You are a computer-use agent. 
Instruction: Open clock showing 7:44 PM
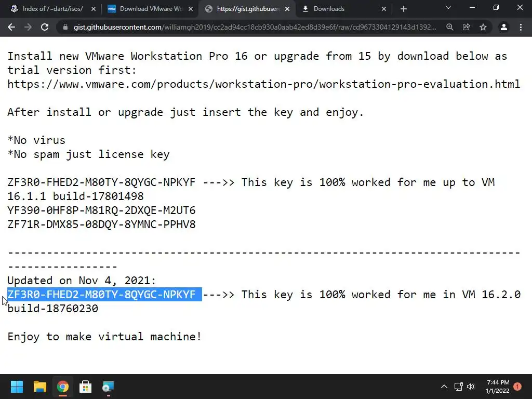coord(498,387)
